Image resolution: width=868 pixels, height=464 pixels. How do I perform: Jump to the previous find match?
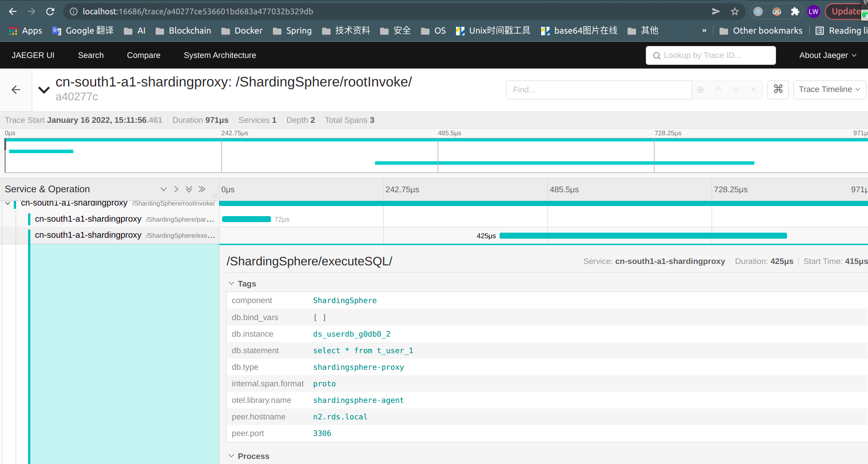click(x=718, y=90)
